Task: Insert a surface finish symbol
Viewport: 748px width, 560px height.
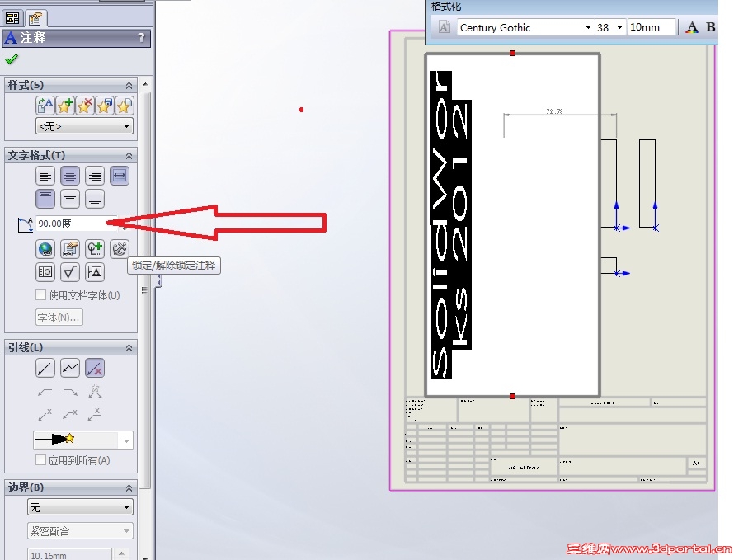Action: pyautogui.click(x=70, y=272)
